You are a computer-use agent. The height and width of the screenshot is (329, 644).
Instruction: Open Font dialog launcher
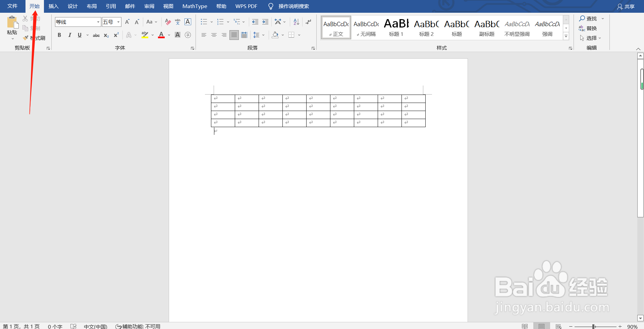[x=193, y=48]
